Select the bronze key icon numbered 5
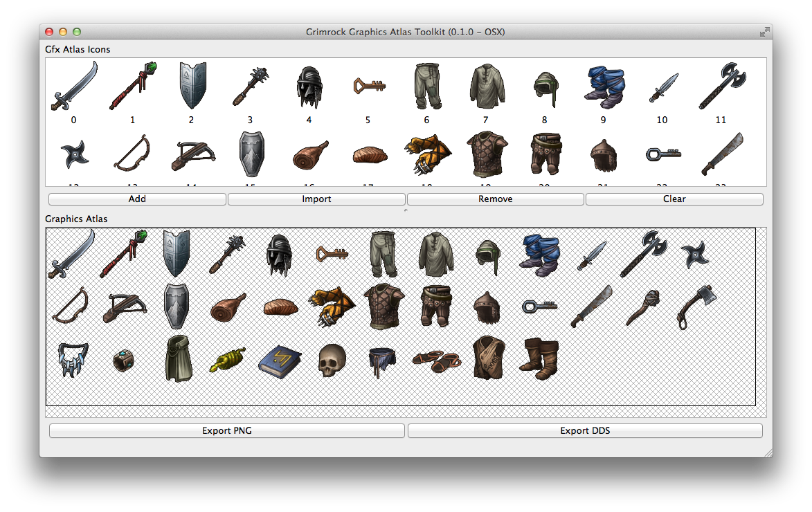The height and width of the screenshot is (512, 812). [x=369, y=86]
